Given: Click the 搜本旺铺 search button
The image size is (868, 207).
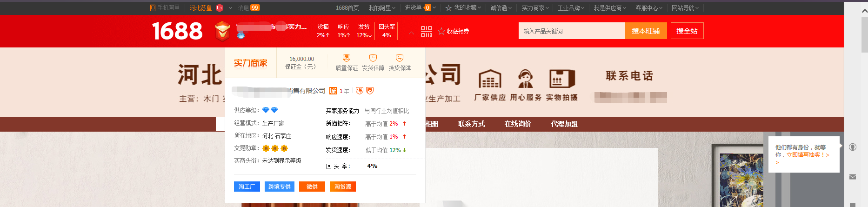Looking at the screenshot, I should [646, 31].
